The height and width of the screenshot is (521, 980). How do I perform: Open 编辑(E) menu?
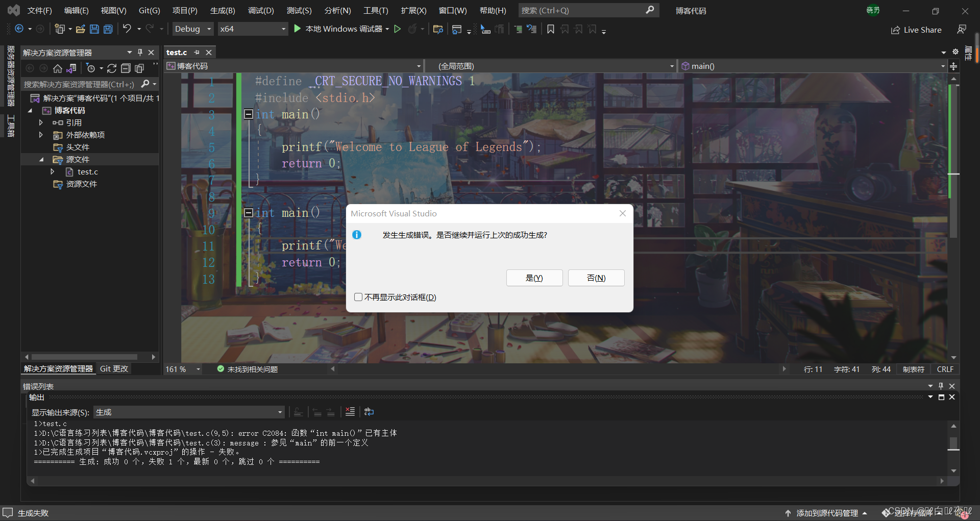point(76,10)
